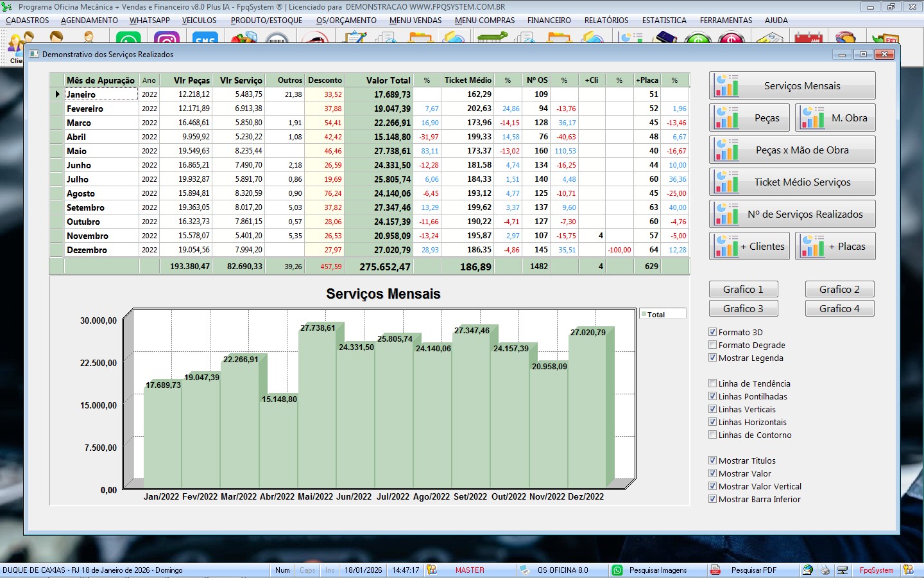The width and height of the screenshot is (924, 578).
Task: Open the FERRAMENTAS menu
Action: tap(726, 21)
